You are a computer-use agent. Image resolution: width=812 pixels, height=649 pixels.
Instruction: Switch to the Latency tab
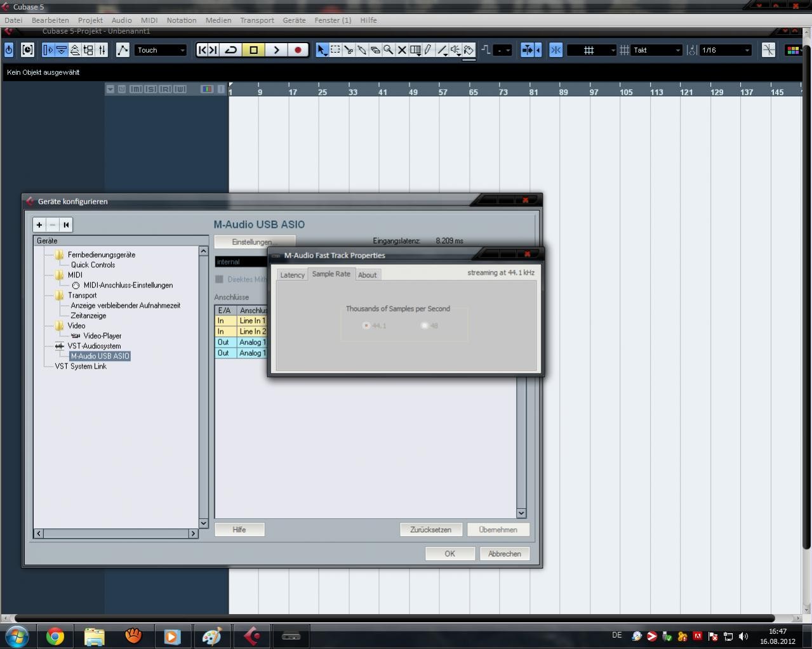293,275
